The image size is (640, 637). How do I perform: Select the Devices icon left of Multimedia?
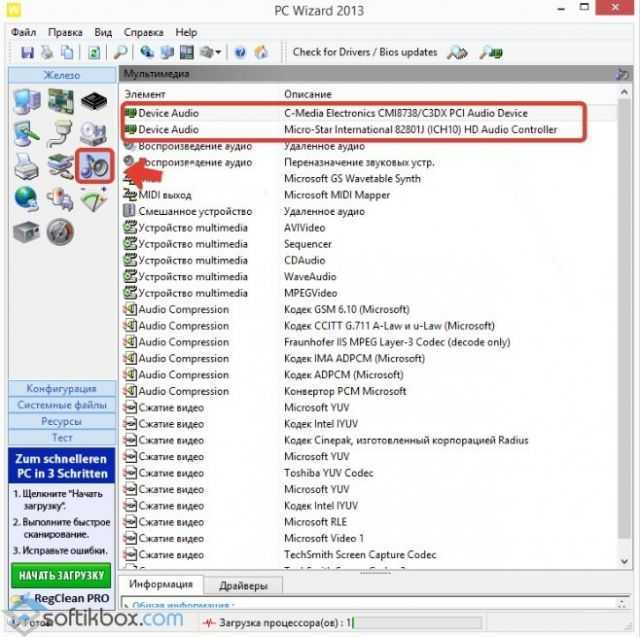coord(61,166)
